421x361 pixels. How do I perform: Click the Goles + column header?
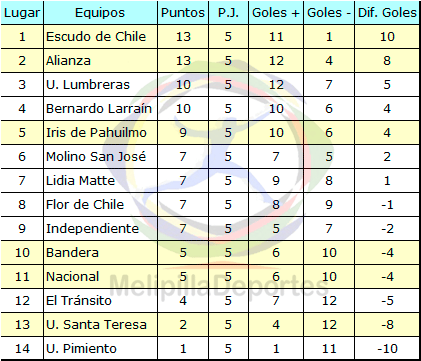point(276,13)
